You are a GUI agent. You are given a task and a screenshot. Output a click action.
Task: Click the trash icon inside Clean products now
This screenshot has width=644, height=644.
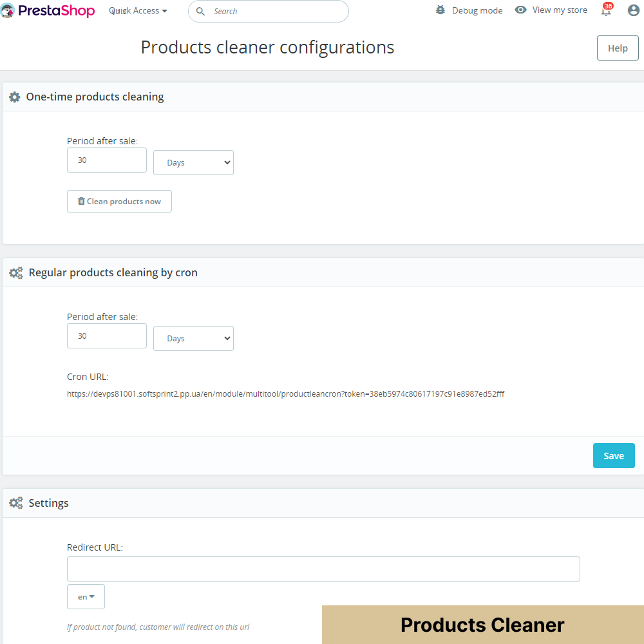(81, 201)
